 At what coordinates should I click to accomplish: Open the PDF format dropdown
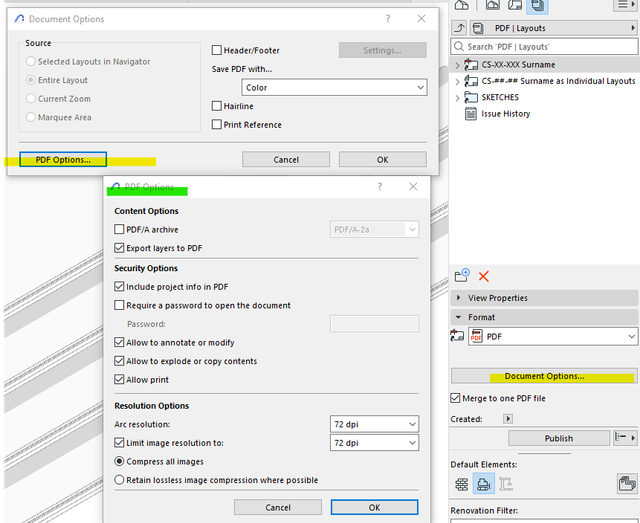point(553,336)
